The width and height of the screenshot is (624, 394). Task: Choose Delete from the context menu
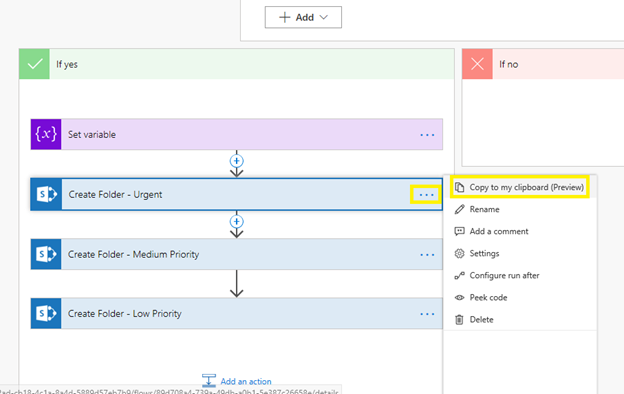(520, 320)
